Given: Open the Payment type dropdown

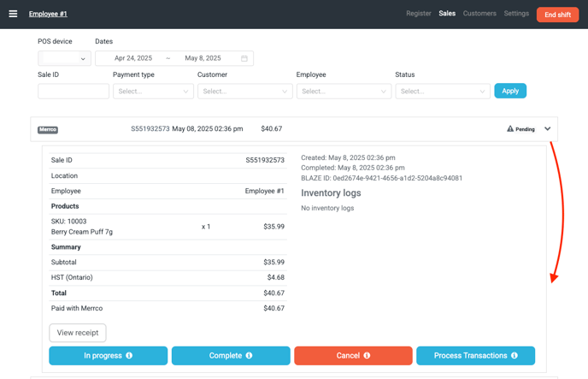Looking at the screenshot, I should (153, 91).
